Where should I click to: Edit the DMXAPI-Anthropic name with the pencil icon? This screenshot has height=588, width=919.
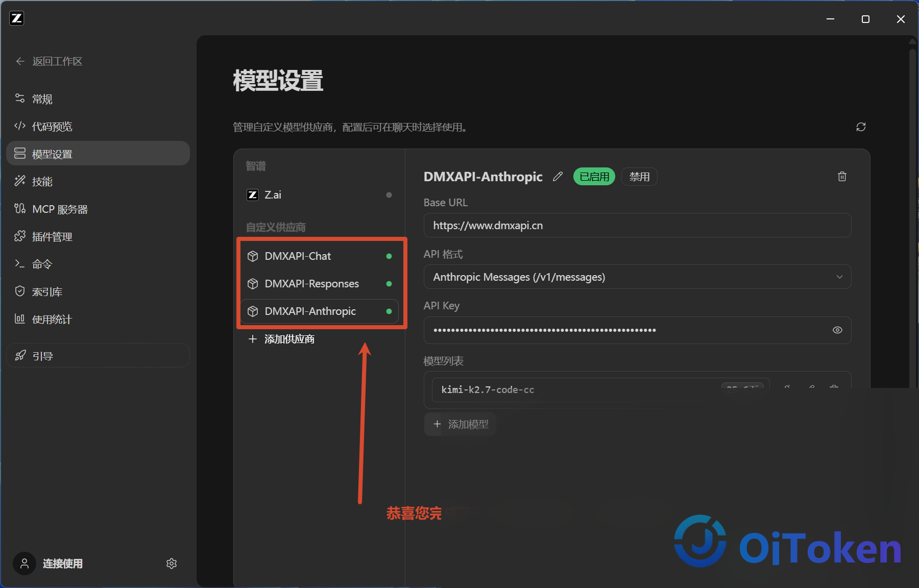pos(558,177)
